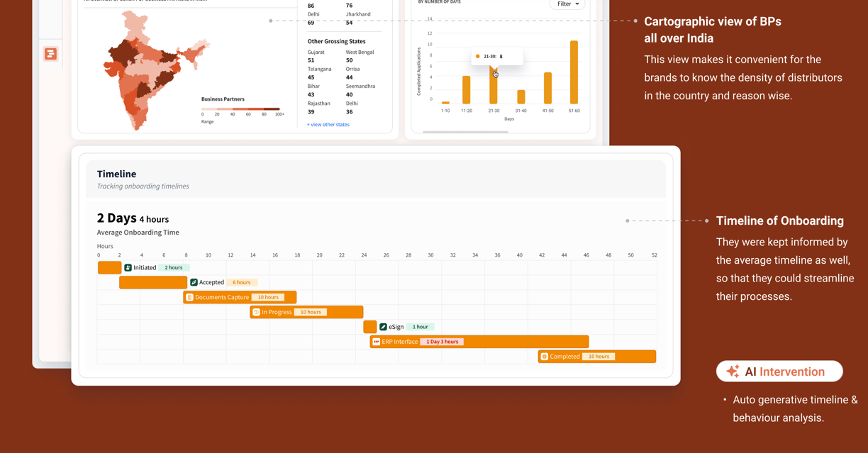Select the ERP Interface stage icon

point(376,342)
